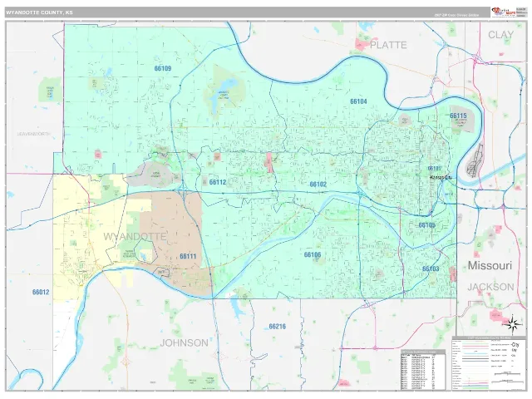The width and height of the screenshot is (532, 399).
Task: Select ZIP code label 66109
Action: tap(163, 68)
